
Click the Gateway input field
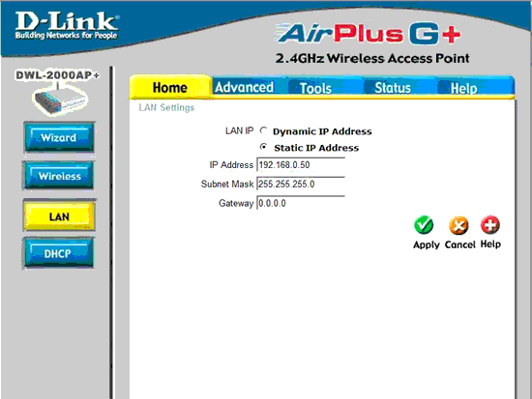(x=301, y=203)
